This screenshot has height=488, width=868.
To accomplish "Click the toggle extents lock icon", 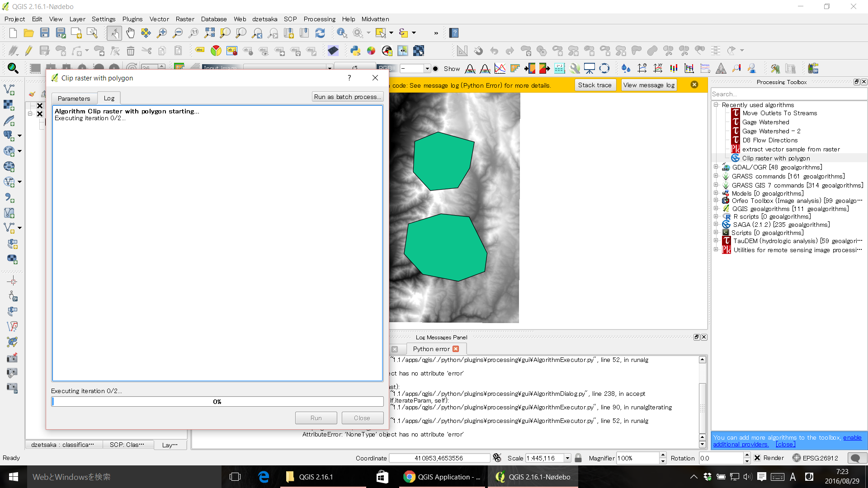I will point(497,458).
